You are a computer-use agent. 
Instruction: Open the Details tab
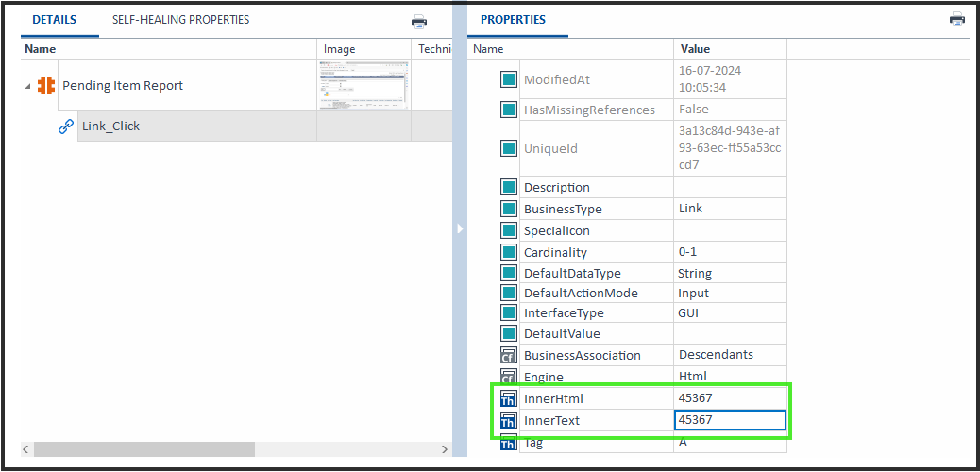pos(54,20)
